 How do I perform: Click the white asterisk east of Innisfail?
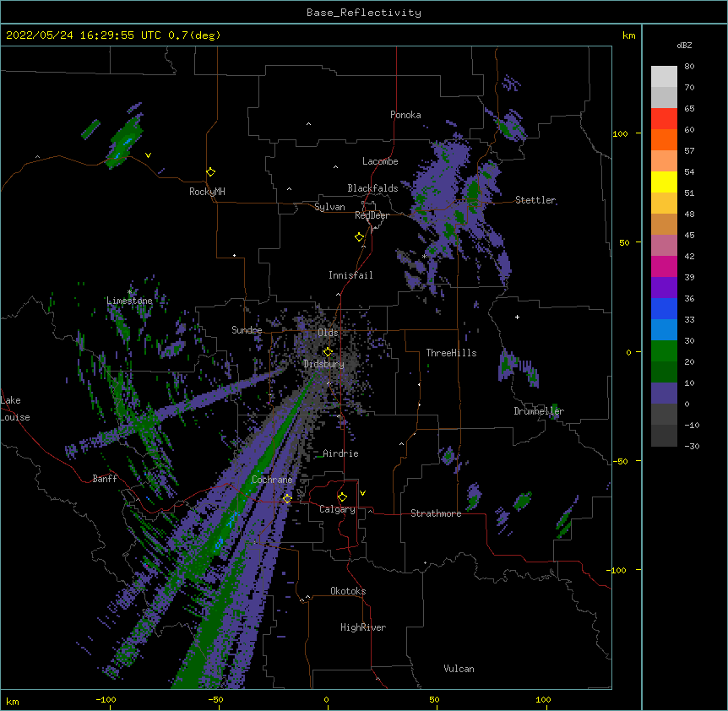tap(424, 256)
